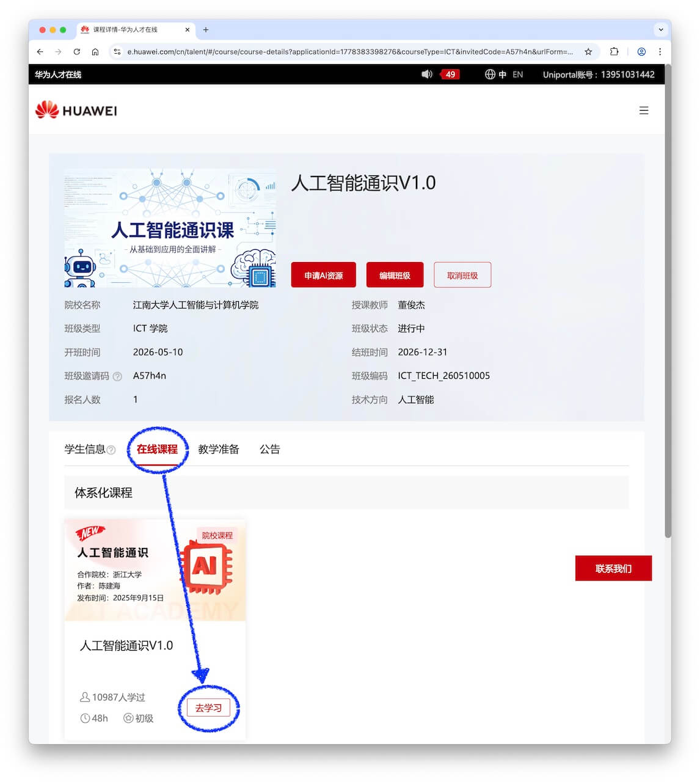Close the 课程详情-华为人才在线 tab
Image resolution: width=700 pixels, height=782 pixels.
pyautogui.click(x=188, y=29)
